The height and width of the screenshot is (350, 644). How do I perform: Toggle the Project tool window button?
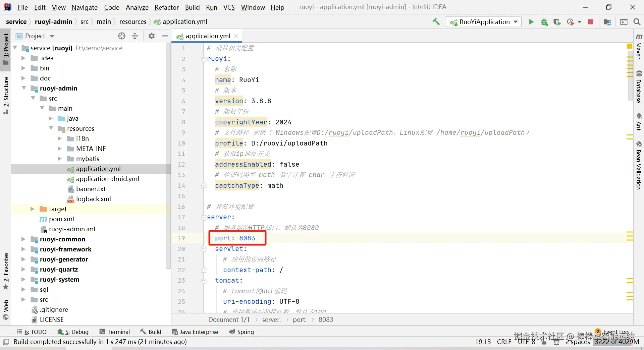pyautogui.click(x=6, y=50)
